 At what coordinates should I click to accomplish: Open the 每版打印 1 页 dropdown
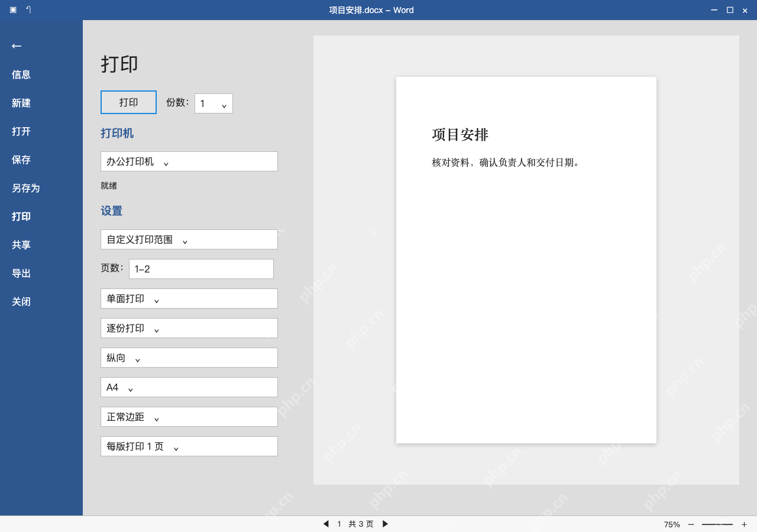pyautogui.click(x=189, y=446)
